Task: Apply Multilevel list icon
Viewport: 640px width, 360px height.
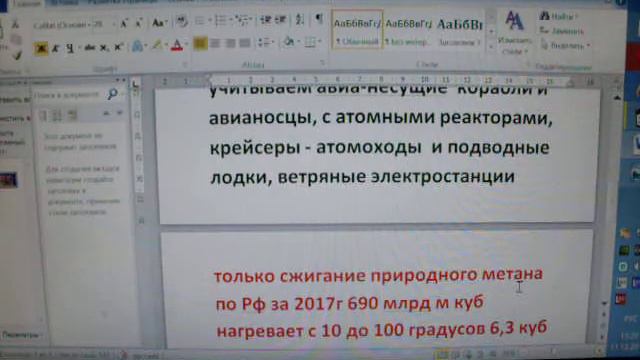Action: pyautogui.click(x=242, y=20)
